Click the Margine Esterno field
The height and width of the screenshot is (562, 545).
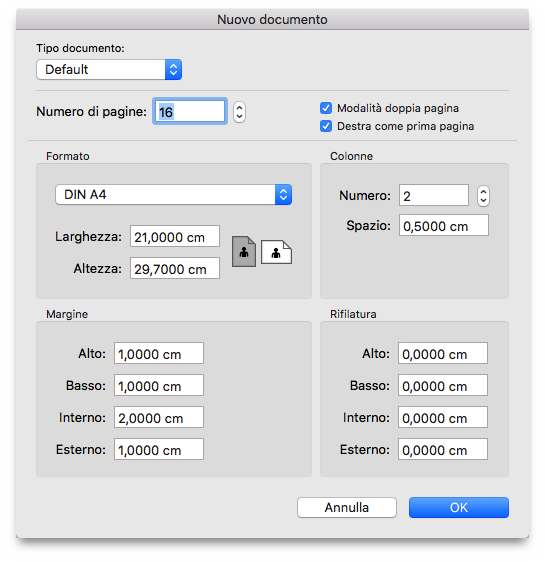(159, 449)
